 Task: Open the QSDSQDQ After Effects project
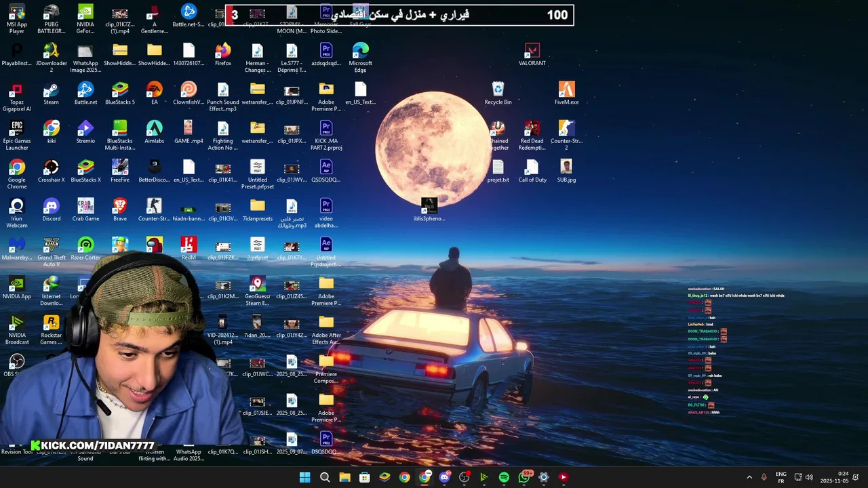click(326, 171)
